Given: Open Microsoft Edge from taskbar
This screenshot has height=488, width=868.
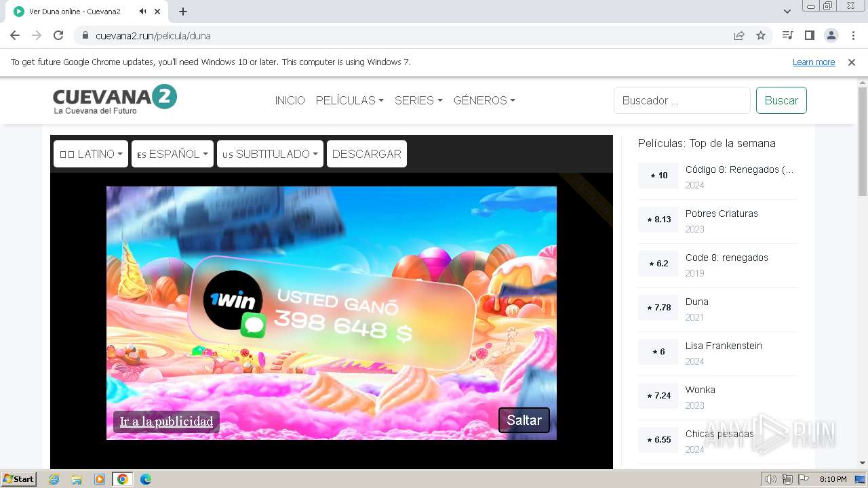Looking at the screenshot, I should coord(146,479).
